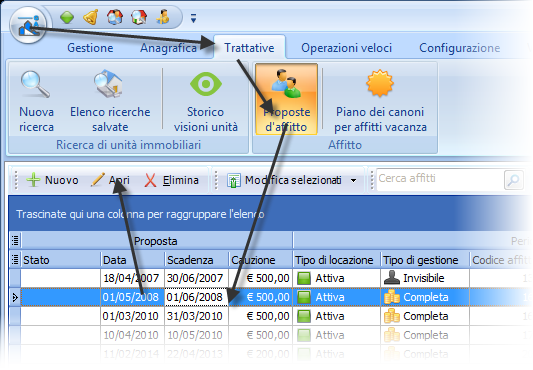This screenshot has width=533, height=370.
Task: Click into the Cerca affitti search field
Action: click(x=440, y=180)
